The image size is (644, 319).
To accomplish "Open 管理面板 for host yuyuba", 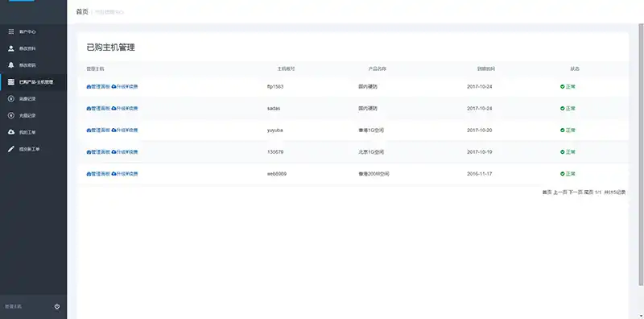I will 98,130.
